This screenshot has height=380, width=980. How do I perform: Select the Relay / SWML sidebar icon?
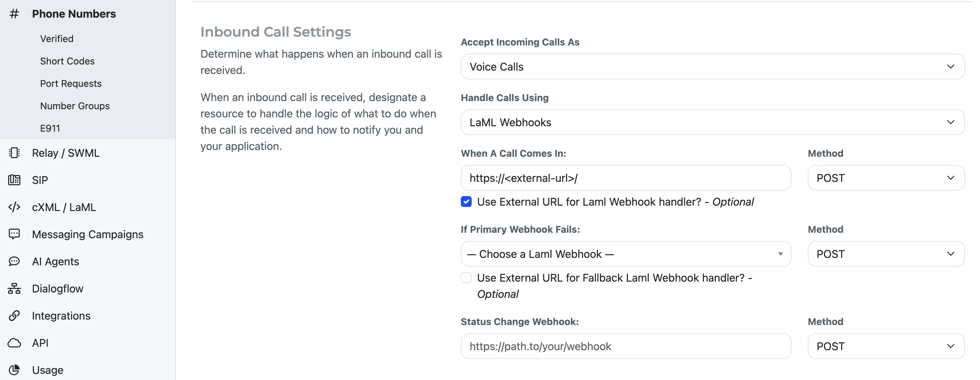14,153
